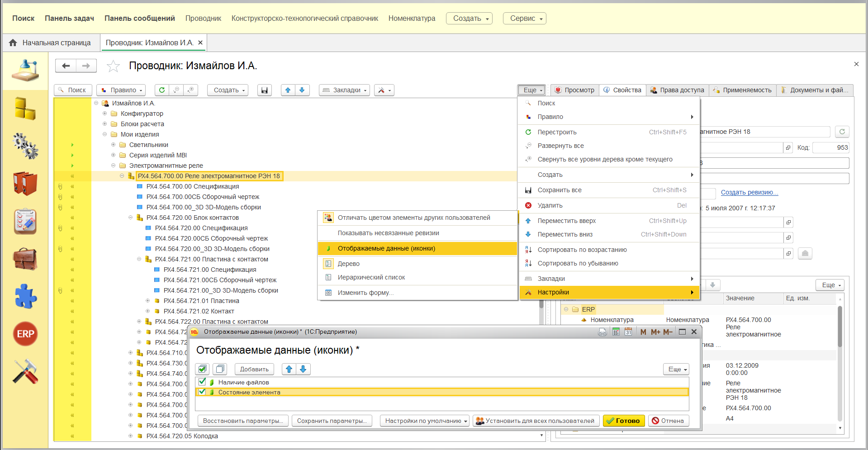Expand the Конфигуратор tree folder

pos(104,114)
